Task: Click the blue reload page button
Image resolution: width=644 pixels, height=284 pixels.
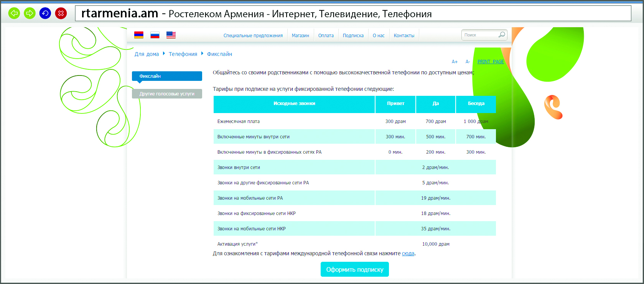Action: (45, 13)
